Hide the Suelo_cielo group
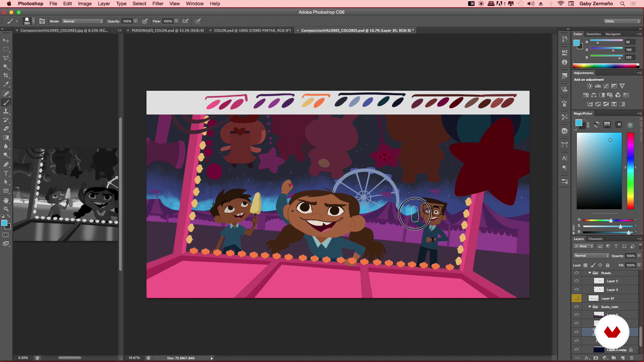Screen dimensions: 644x362 (x=577, y=307)
